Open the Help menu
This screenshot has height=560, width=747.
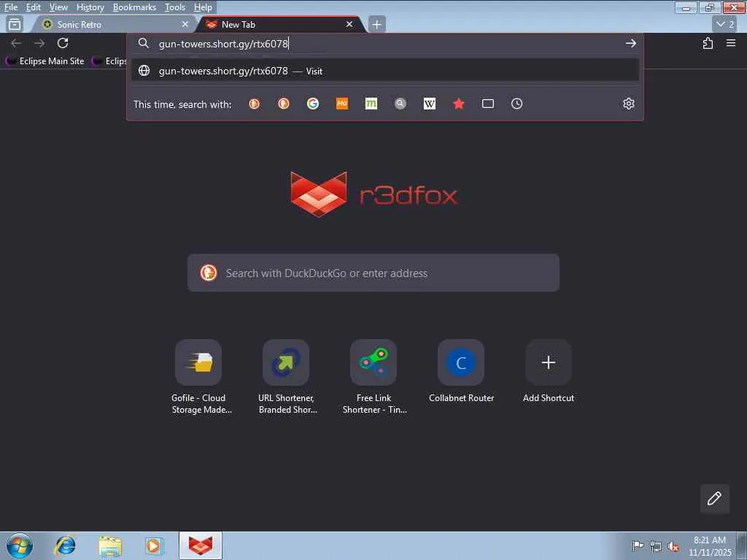click(x=203, y=7)
